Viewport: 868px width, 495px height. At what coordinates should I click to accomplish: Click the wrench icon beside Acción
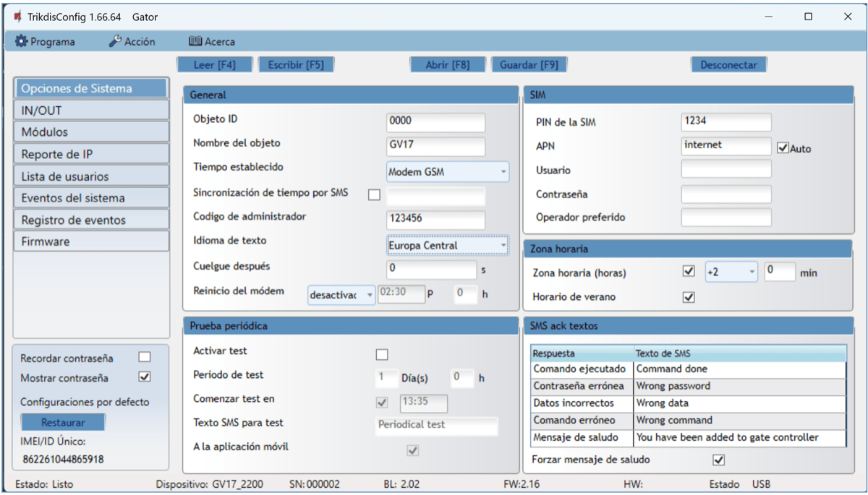coord(115,42)
